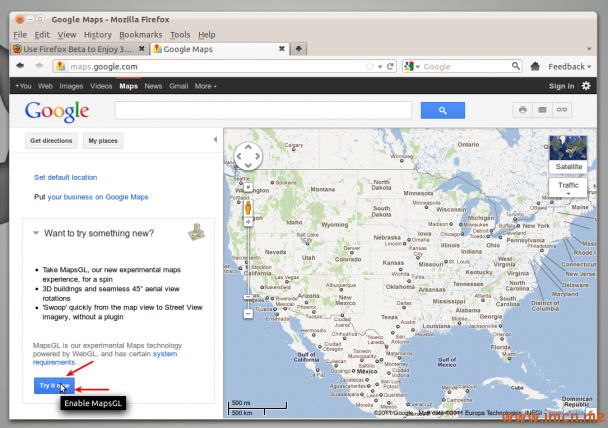Open the tab list dropdown arrow
Image resolution: width=608 pixels, height=428 pixels.
click(589, 49)
